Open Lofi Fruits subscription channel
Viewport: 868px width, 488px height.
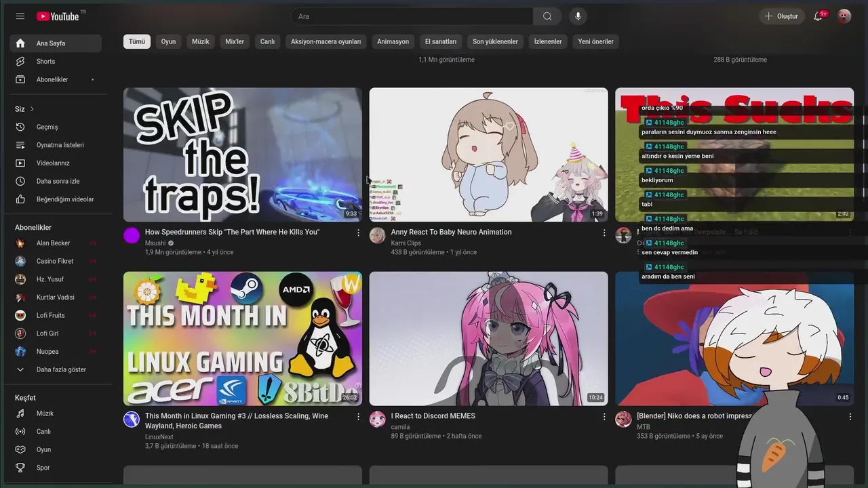tap(56, 316)
